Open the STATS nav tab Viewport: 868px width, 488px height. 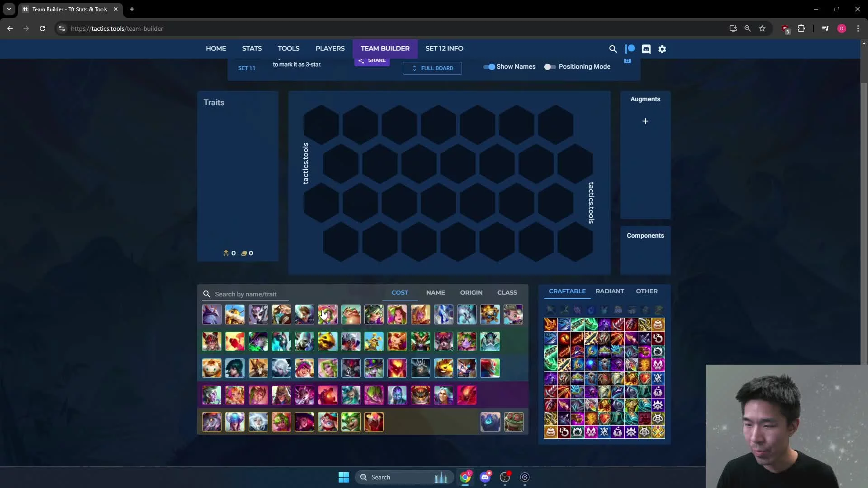[x=252, y=48]
